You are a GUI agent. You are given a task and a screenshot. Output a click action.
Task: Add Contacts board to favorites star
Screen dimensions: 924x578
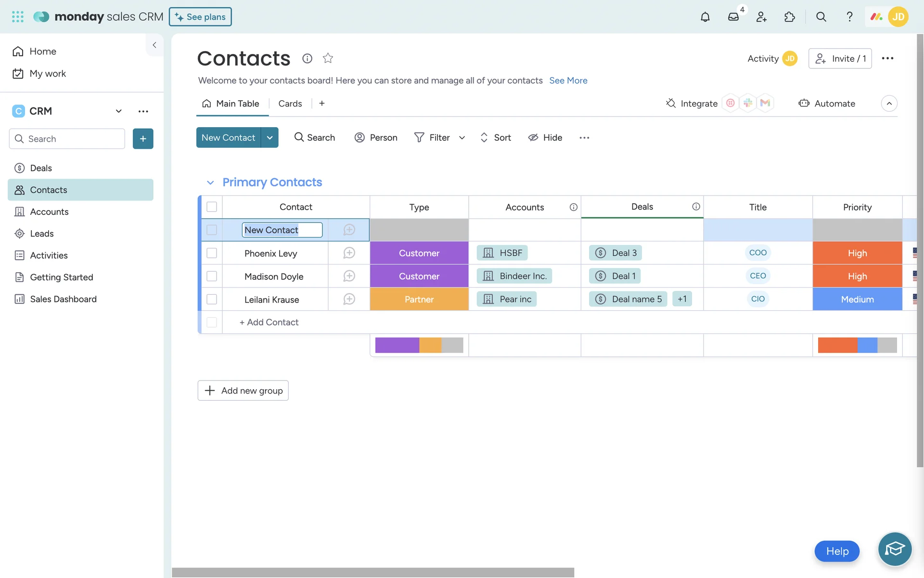(328, 58)
